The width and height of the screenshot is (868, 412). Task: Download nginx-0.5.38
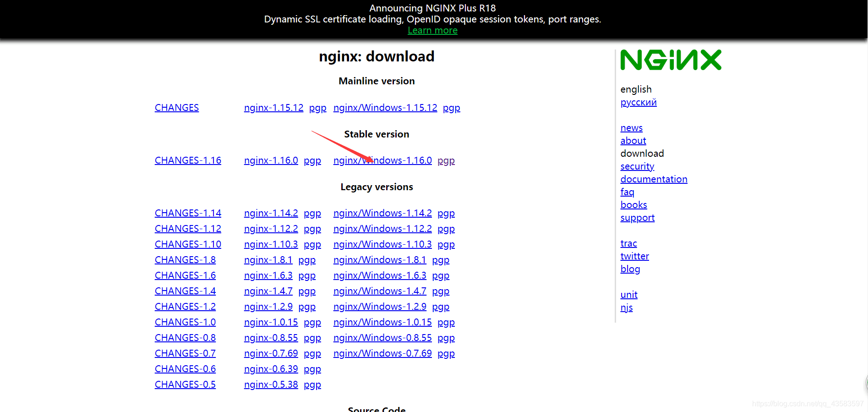271,385
